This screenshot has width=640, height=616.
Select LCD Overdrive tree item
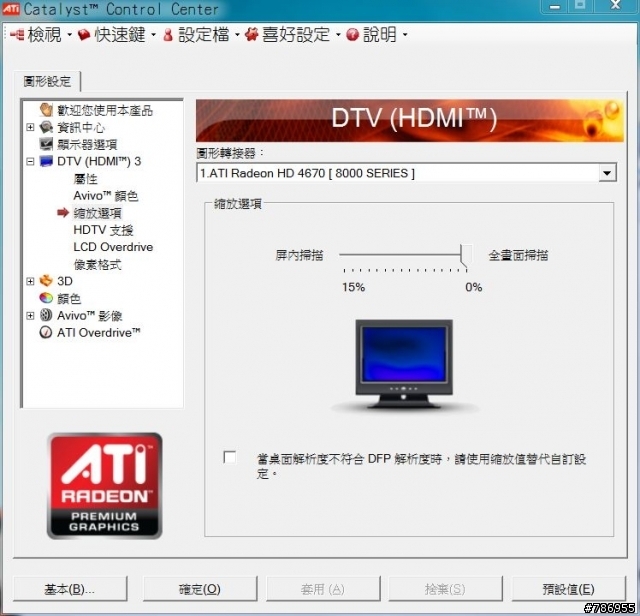(x=113, y=247)
